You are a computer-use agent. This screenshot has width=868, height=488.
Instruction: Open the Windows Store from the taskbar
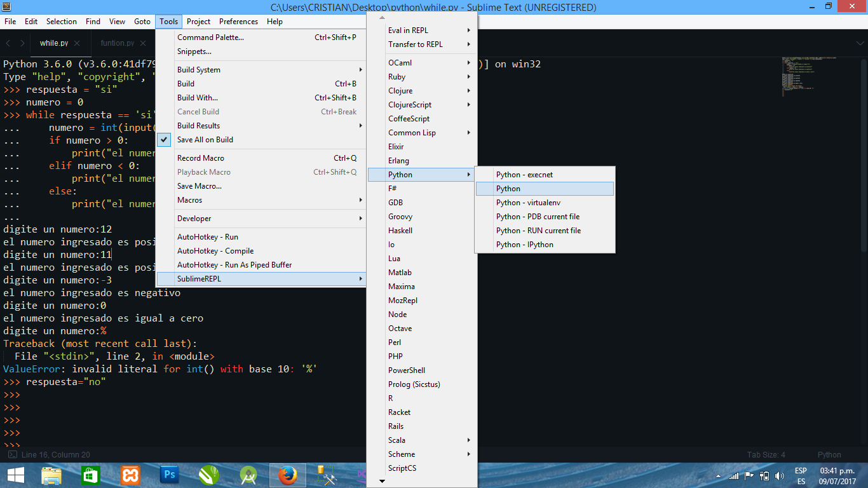91,475
